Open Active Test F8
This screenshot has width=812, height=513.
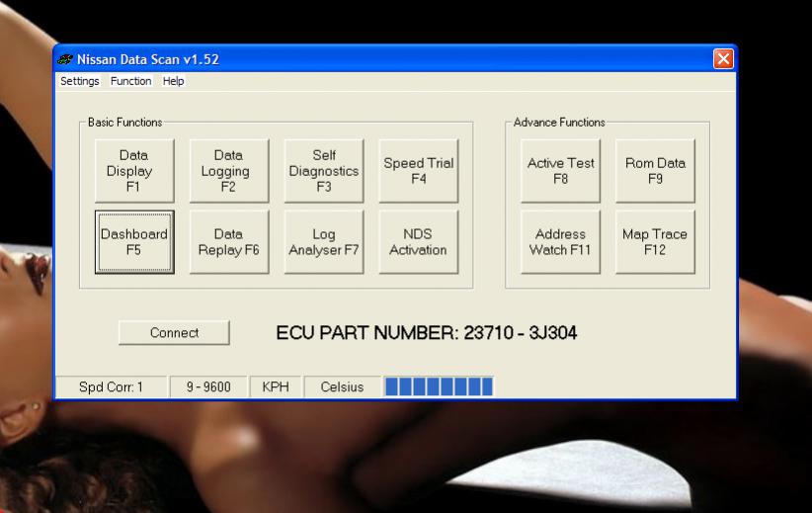[560, 170]
